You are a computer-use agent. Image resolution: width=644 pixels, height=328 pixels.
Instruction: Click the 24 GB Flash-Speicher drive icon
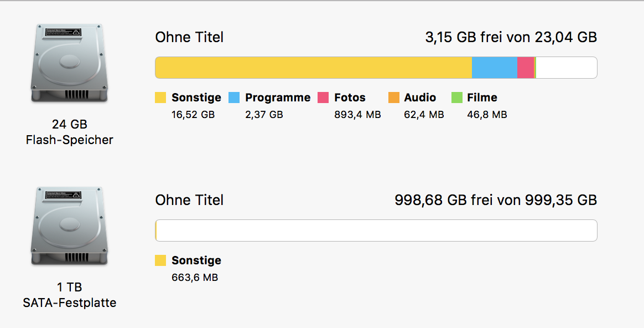coord(69,63)
